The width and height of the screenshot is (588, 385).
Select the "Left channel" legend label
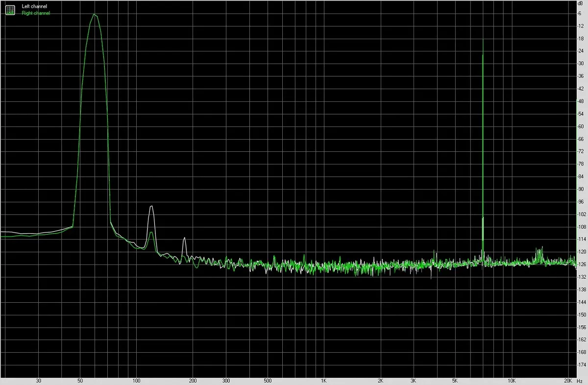pyautogui.click(x=34, y=6)
